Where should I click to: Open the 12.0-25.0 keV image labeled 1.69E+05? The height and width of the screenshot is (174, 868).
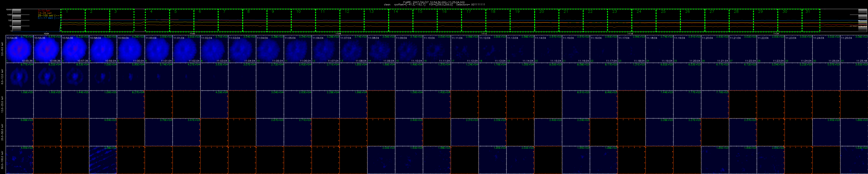(19, 104)
